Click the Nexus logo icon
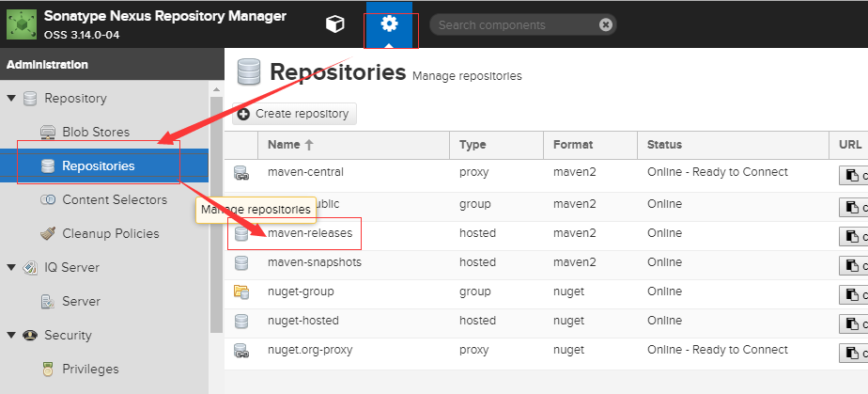 (21, 25)
